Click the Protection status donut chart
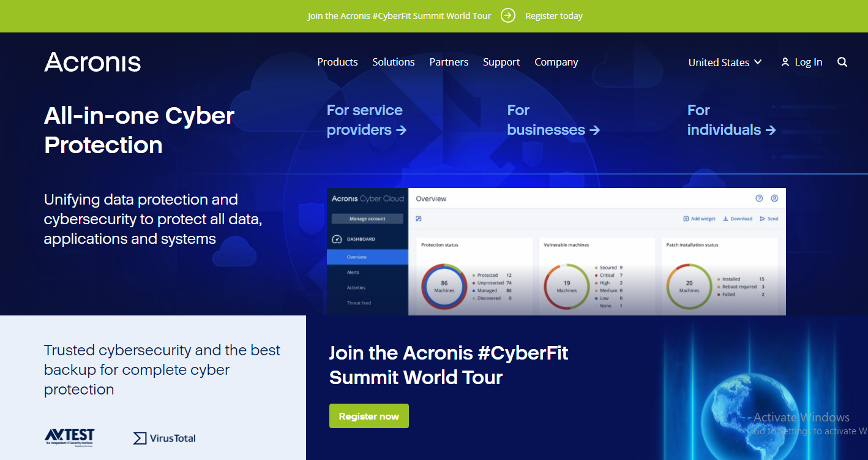 (444, 287)
